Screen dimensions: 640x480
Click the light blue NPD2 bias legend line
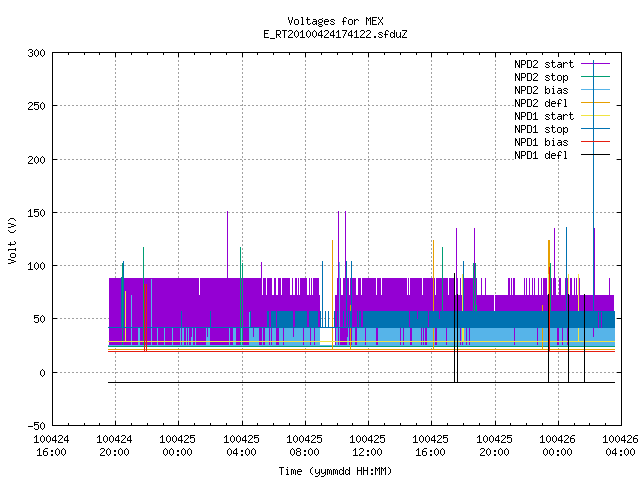point(596,89)
